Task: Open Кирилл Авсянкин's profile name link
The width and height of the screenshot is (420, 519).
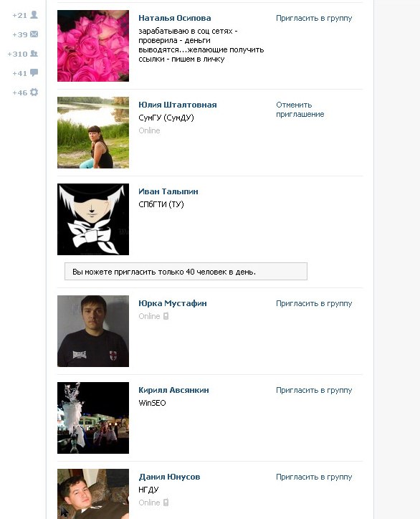Action: [173, 390]
